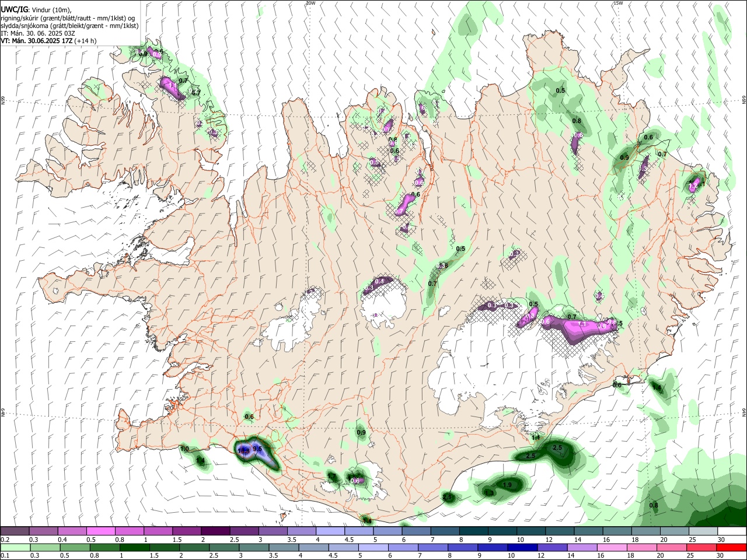Viewport: 747px width, 560px height.
Task: Click the 'slydda/snjókoma (grátt/bleikt/grænt' legend line
Action: pyautogui.click(x=69, y=26)
